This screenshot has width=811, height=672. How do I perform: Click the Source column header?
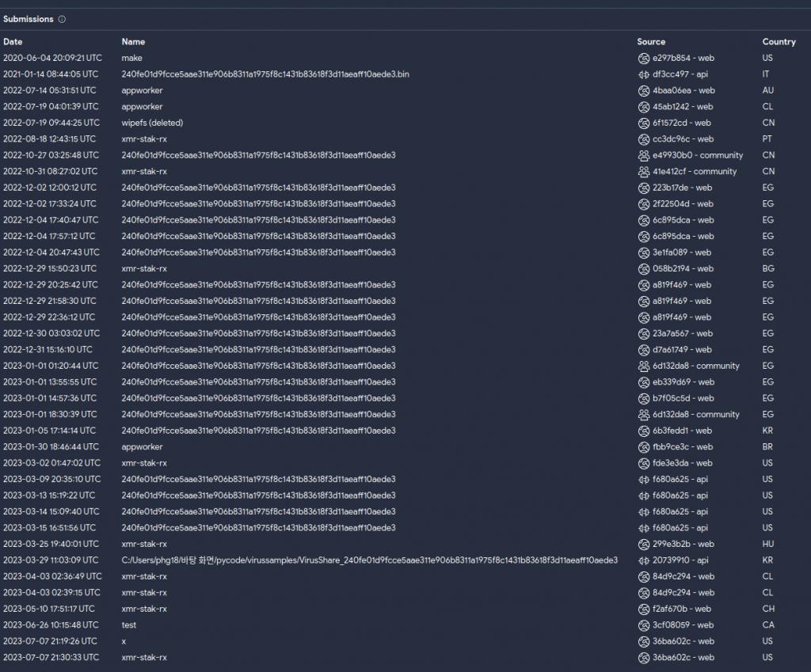(651, 42)
